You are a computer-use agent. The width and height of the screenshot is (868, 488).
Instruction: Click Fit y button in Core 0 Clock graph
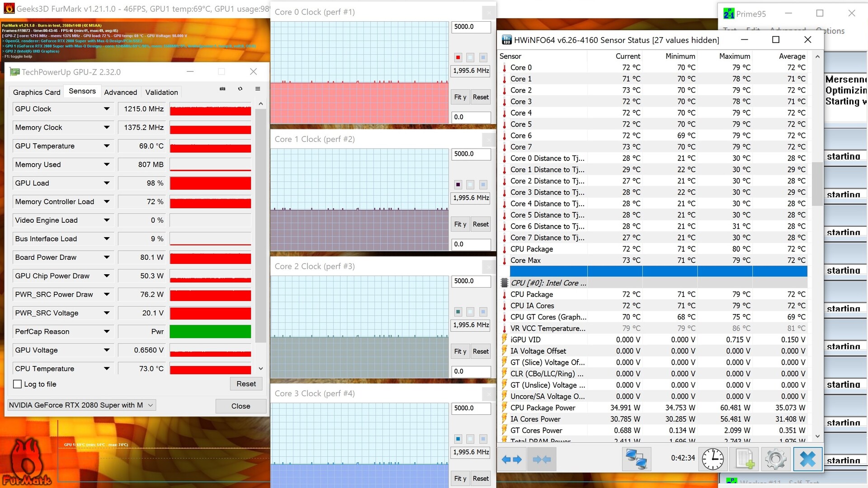(460, 97)
